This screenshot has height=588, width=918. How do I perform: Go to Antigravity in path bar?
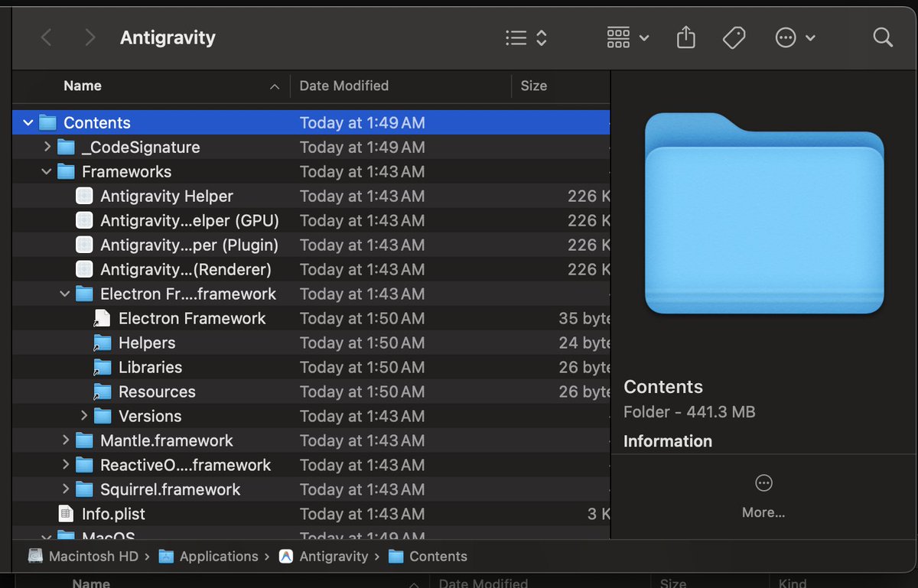point(324,557)
